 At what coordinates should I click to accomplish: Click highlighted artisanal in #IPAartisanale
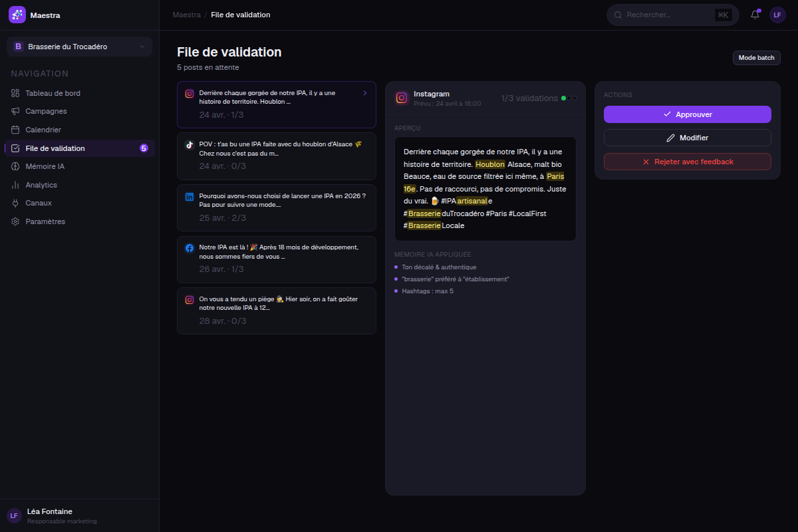click(x=472, y=201)
